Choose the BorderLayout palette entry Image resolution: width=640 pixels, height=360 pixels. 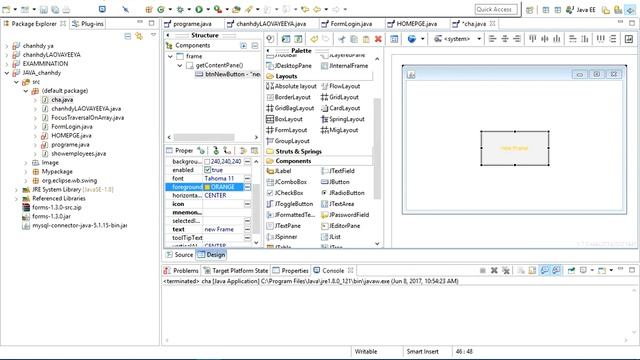pos(289,97)
